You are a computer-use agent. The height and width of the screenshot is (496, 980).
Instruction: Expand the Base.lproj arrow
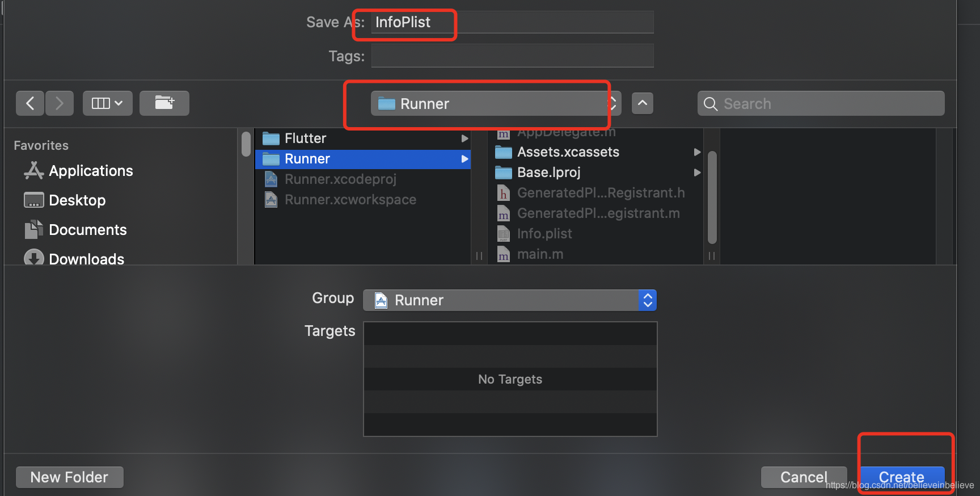pyautogui.click(x=697, y=173)
